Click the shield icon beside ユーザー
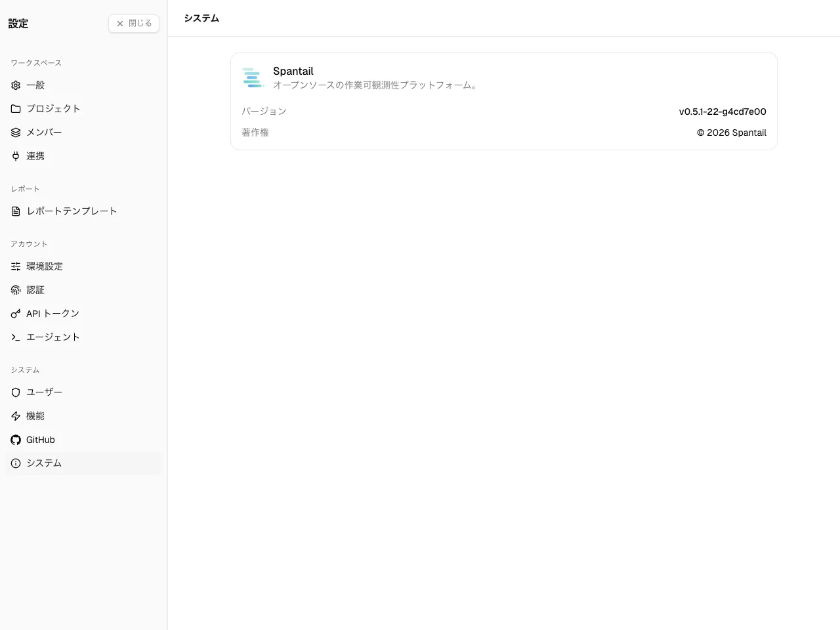This screenshot has height=630, width=840. pos(16,392)
